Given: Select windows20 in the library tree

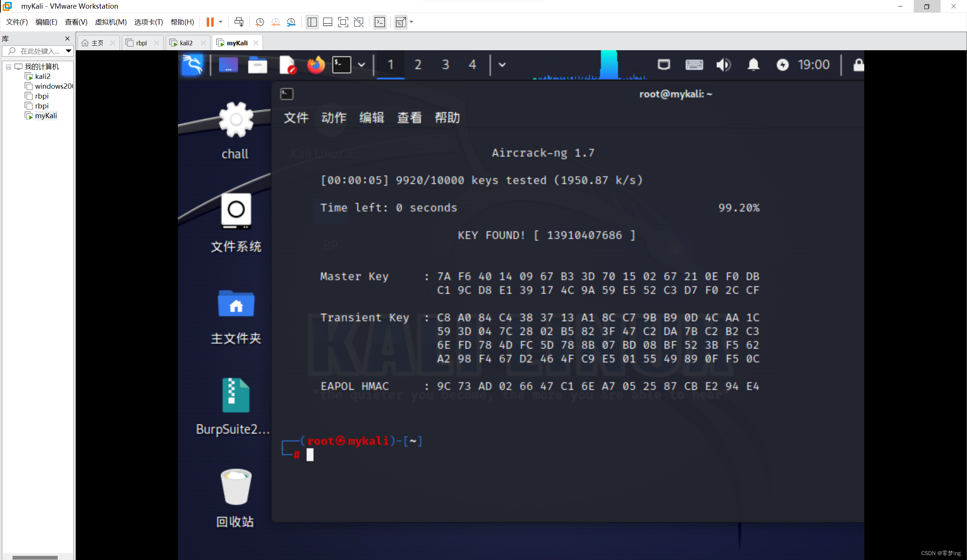Looking at the screenshot, I should 53,86.
